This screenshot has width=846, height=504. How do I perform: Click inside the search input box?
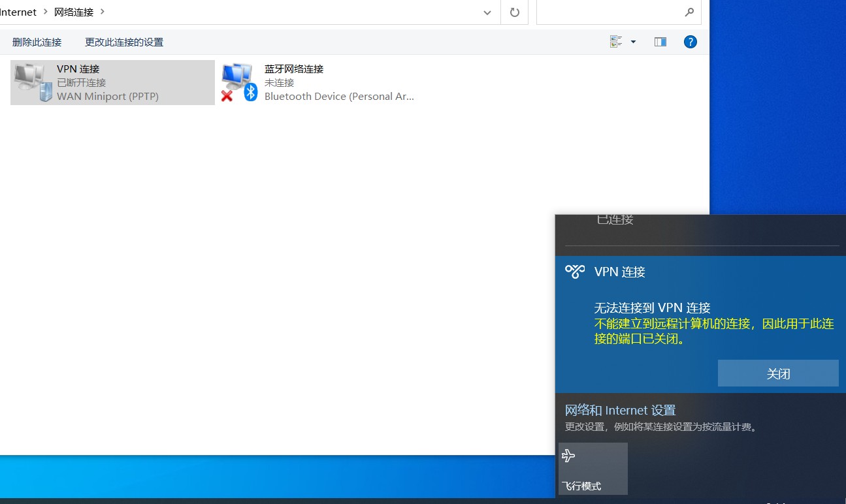608,12
